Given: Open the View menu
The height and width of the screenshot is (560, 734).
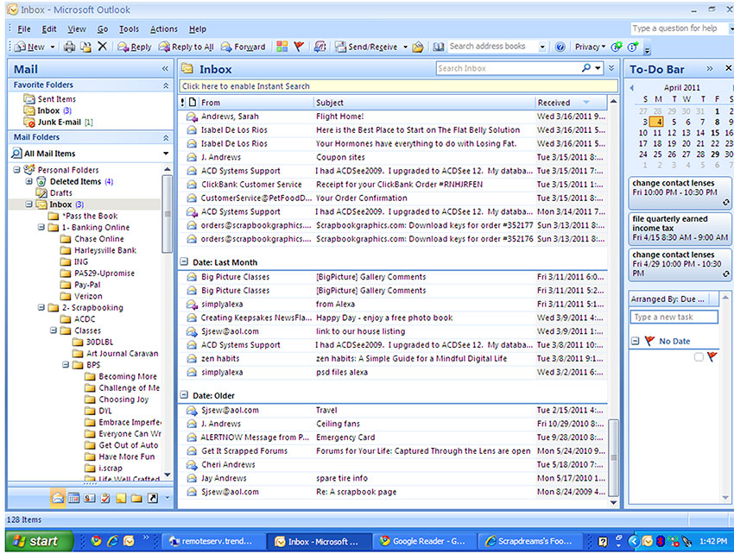Looking at the screenshot, I should tap(77, 29).
